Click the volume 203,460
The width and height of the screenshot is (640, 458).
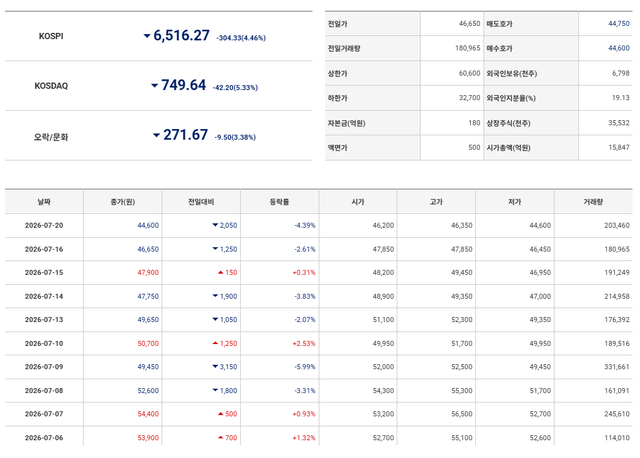617,225
